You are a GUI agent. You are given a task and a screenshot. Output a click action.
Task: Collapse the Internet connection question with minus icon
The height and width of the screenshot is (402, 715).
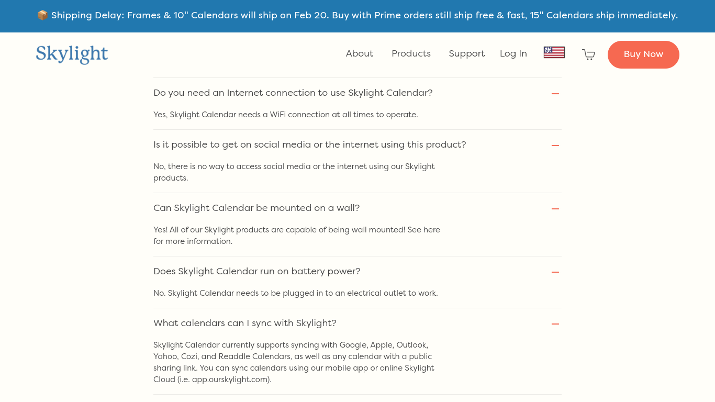coord(555,93)
